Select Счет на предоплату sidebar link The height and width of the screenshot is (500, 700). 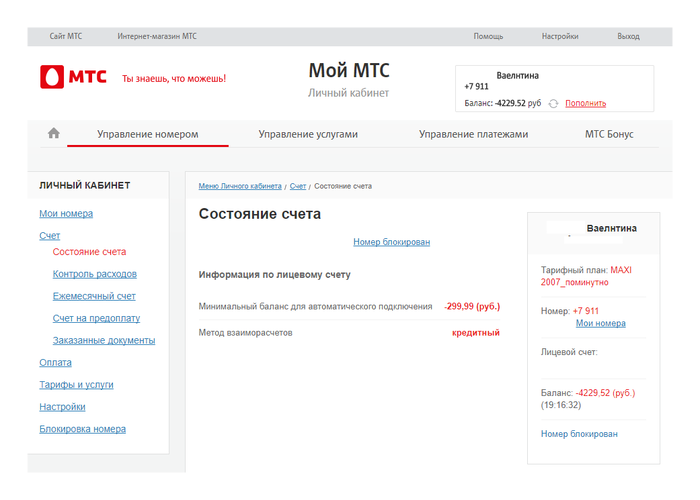96,318
